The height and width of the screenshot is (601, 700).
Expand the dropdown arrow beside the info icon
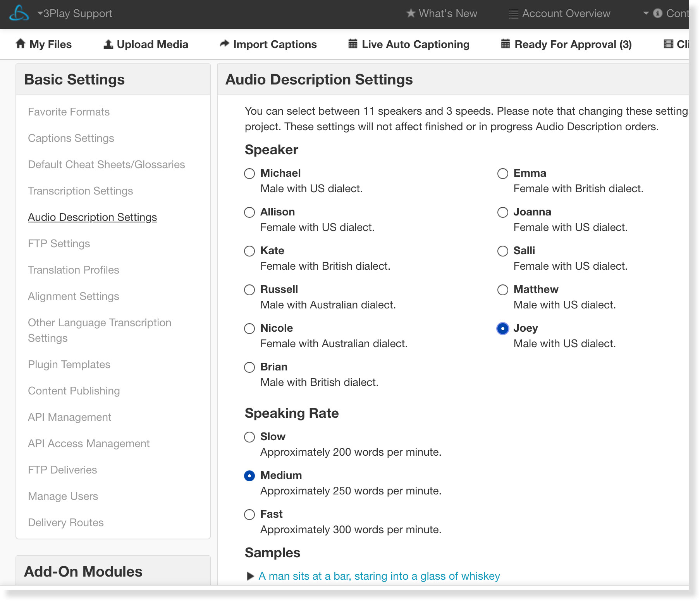pyautogui.click(x=646, y=13)
